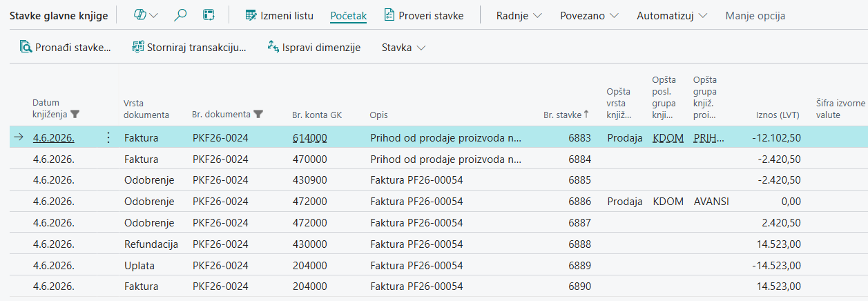Click Pronađi stavke button
Viewport: 868px width, 301px height.
[65, 48]
